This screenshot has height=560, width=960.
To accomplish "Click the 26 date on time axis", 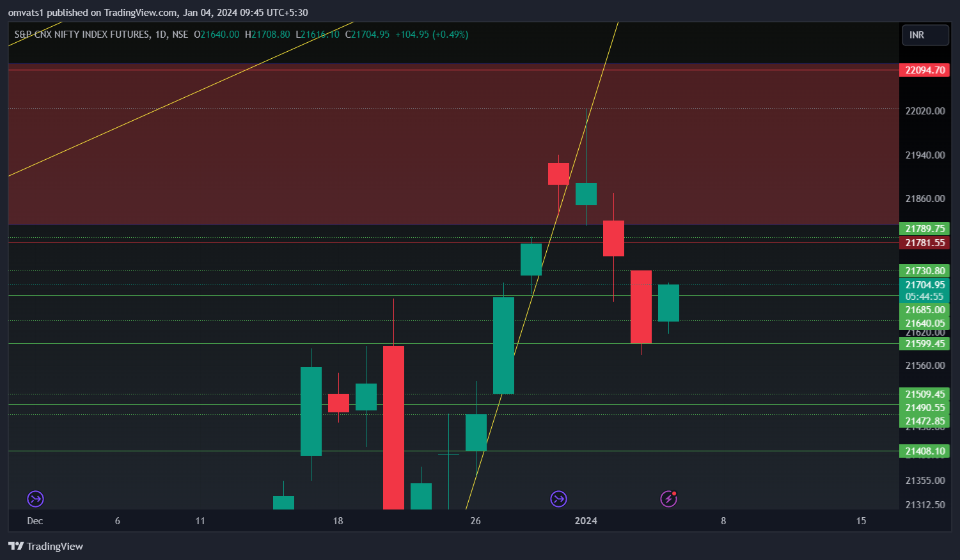I will pos(475,521).
